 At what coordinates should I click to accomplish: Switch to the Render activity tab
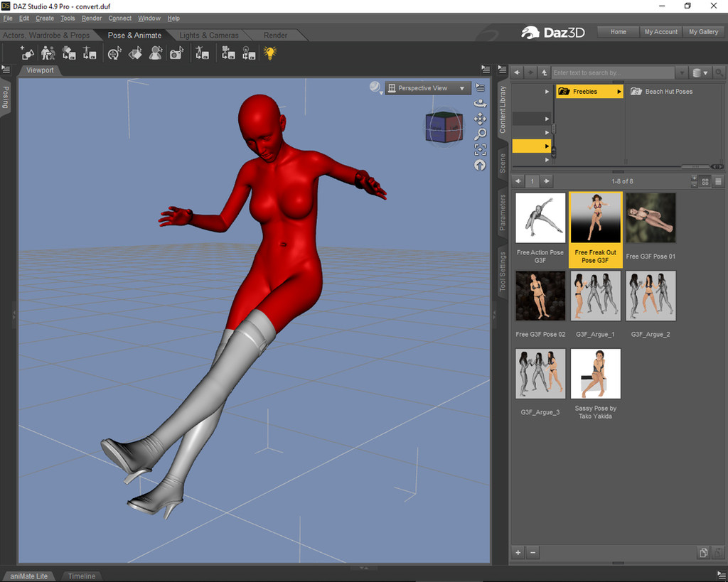point(275,36)
